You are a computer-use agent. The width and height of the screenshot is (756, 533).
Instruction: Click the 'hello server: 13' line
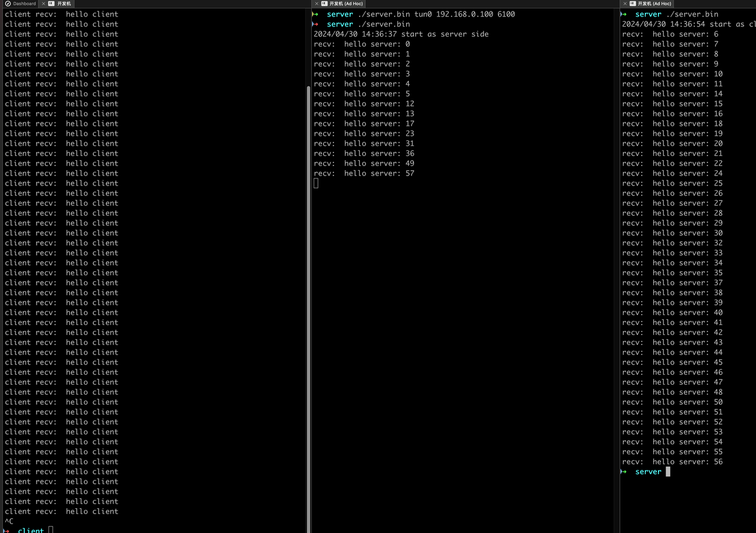pos(364,113)
